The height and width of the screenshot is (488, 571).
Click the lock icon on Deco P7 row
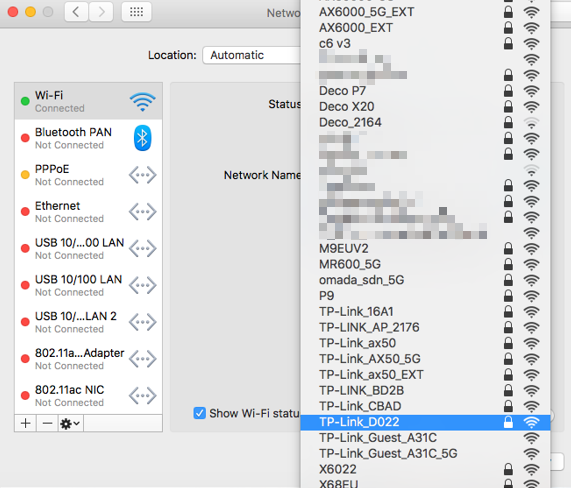pyautogui.click(x=508, y=90)
